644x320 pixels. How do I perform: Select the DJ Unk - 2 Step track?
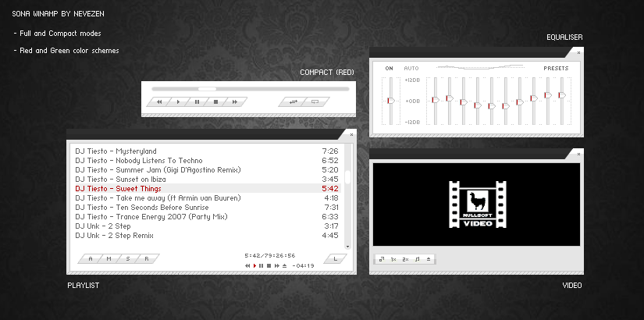click(207, 226)
